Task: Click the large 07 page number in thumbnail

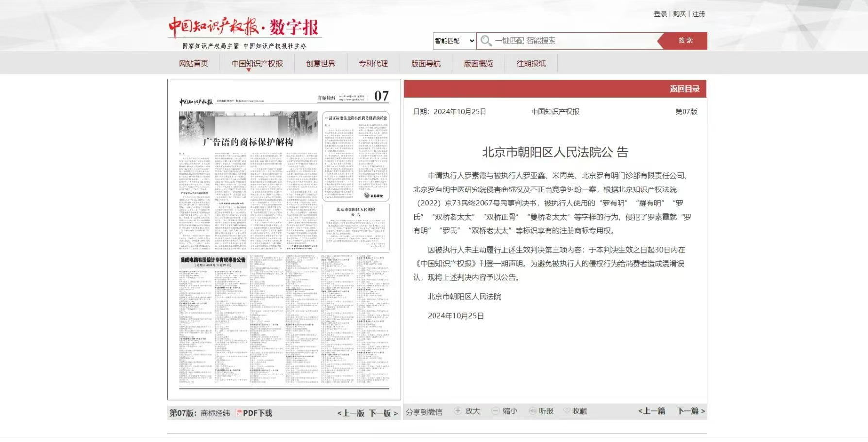Action: [x=382, y=96]
